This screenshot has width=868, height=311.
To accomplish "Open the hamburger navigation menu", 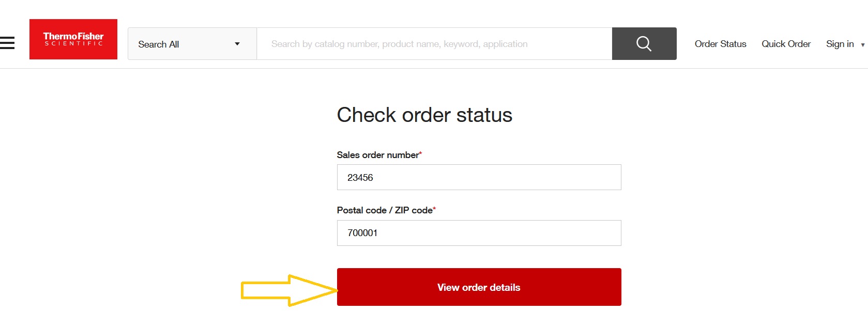I will (x=7, y=43).
